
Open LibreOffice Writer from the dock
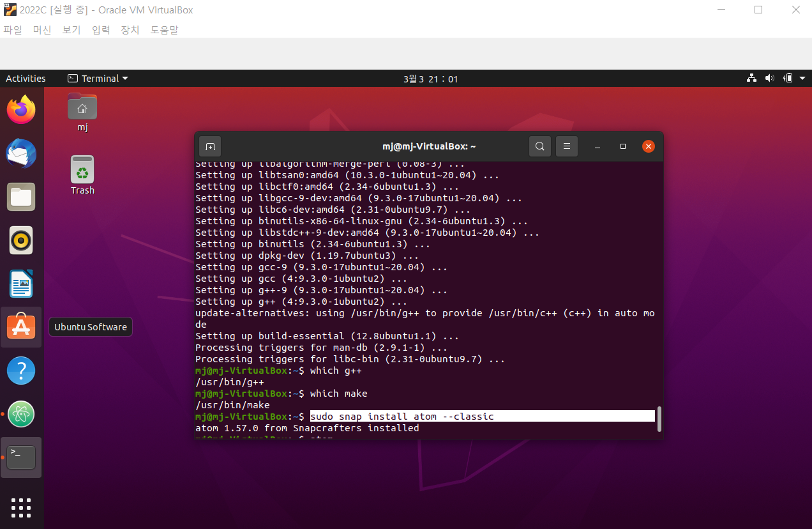tap(21, 284)
